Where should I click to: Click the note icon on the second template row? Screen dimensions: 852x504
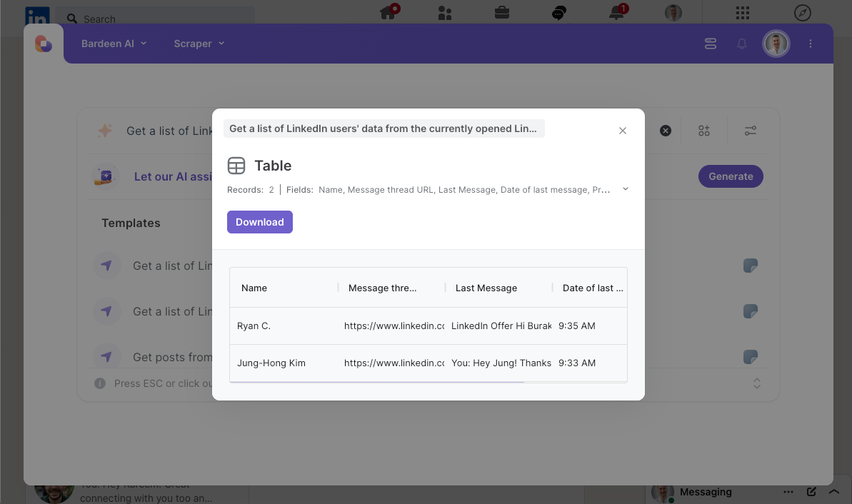click(x=751, y=311)
